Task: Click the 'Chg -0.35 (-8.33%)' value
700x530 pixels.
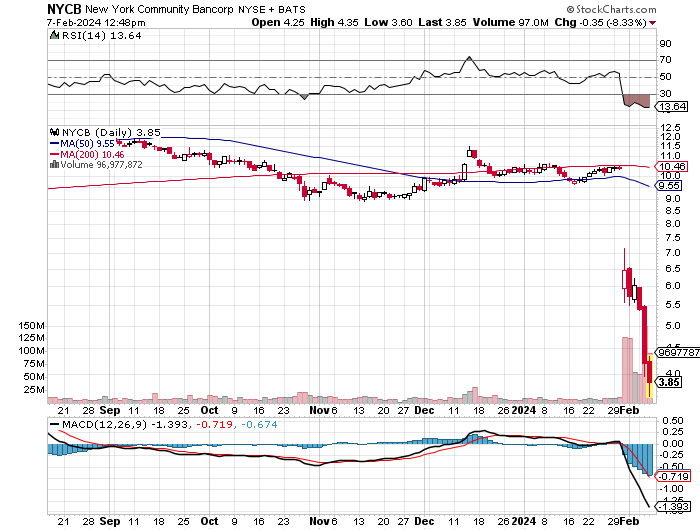Action: (600, 22)
